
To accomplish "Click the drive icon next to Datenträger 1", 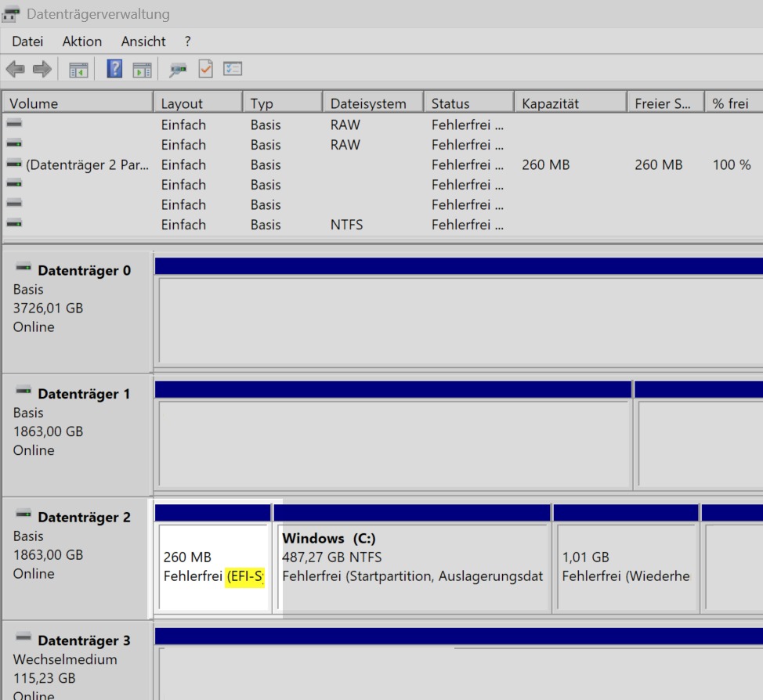I will (x=24, y=391).
